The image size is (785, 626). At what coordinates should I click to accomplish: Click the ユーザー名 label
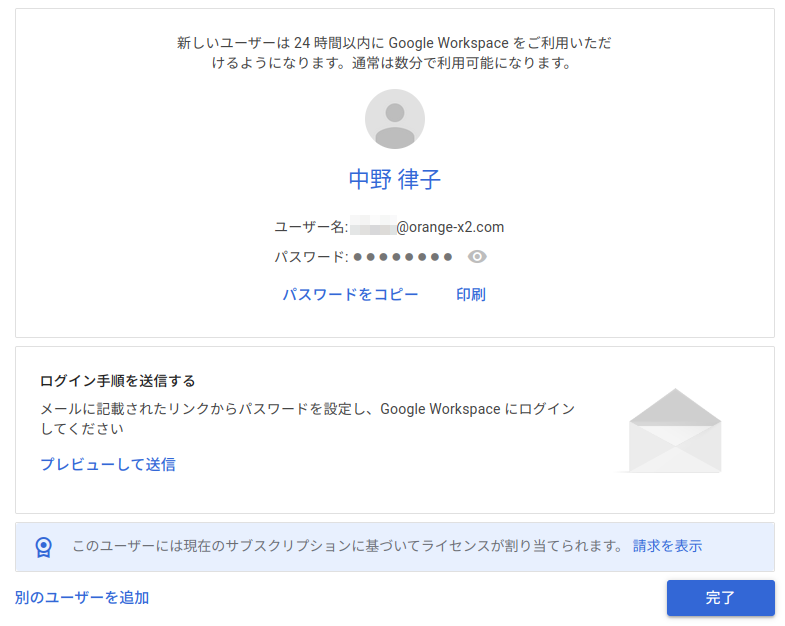pyautogui.click(x=310, y=227)
